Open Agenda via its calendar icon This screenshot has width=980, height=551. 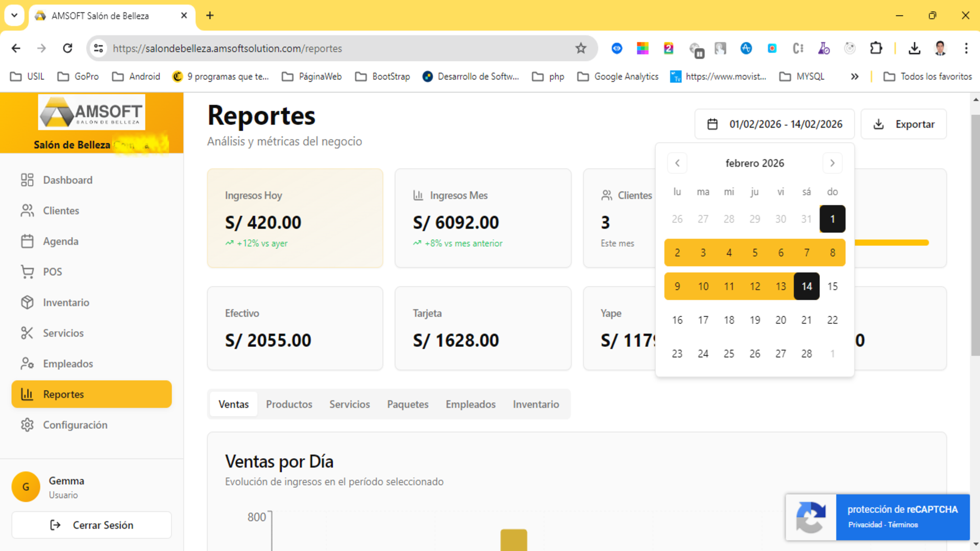click(x=27, y=241)
